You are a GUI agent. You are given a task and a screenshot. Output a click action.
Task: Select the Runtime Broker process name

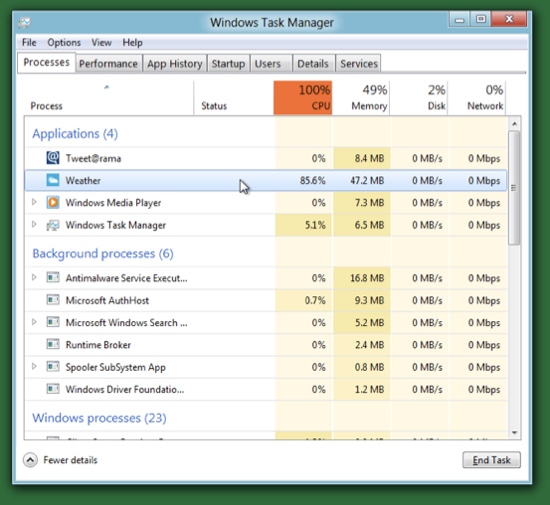[98, 345]
